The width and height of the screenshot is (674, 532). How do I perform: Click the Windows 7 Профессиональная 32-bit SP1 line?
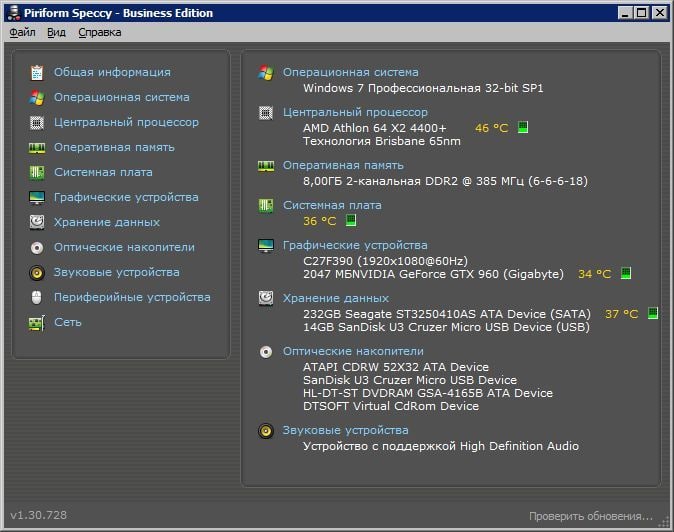423,88
